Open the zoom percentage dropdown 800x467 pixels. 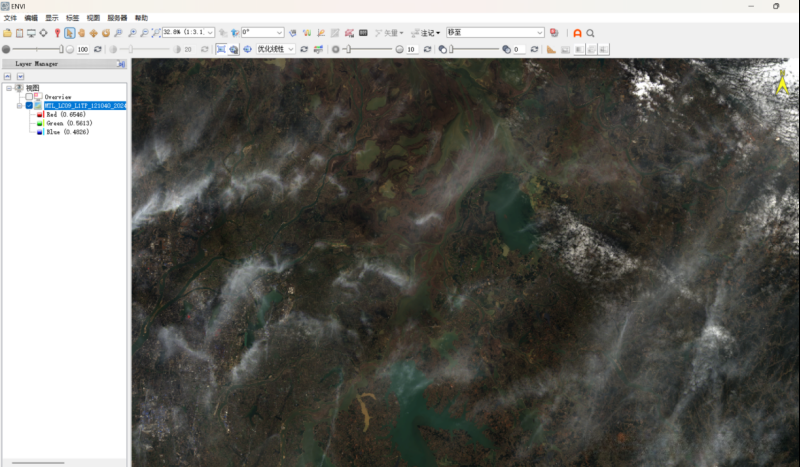210,33
